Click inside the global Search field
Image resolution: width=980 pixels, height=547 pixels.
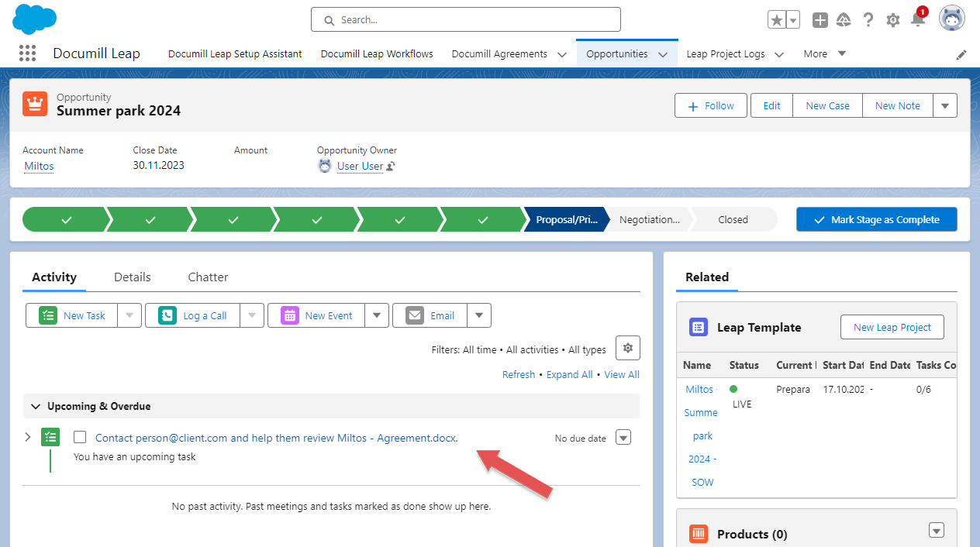(x=465, y=19)
